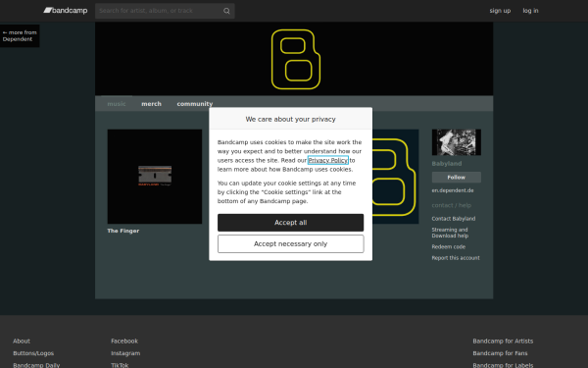Switch to the music tab
Screen dimensions: 588x368
click(x=117, y=104)
